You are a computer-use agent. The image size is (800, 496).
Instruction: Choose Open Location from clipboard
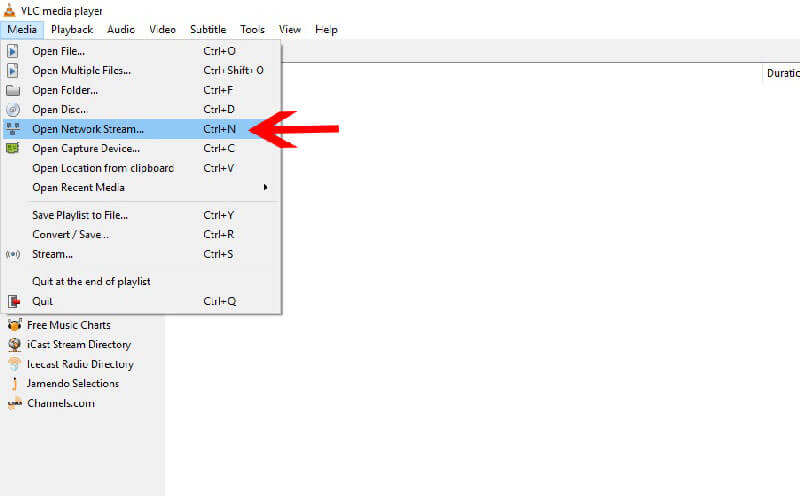coord(103,168)
